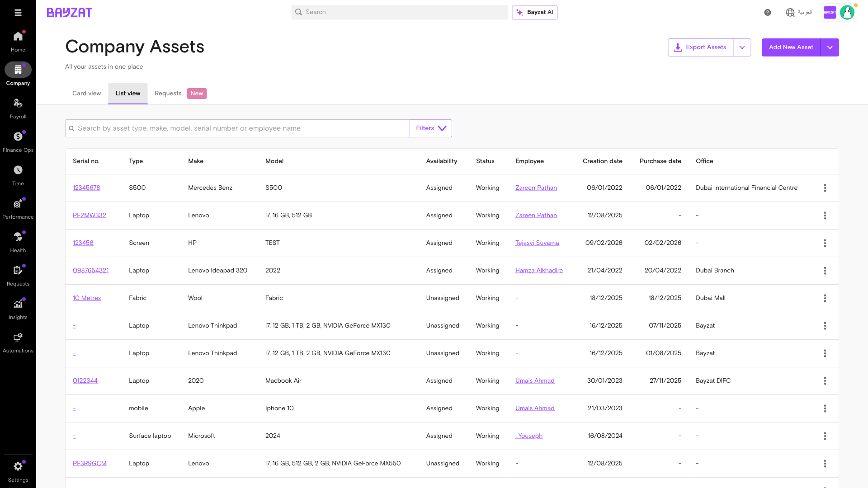Switch language to Arabic
Screen dimensions: 868x488
pyautogui.click(x=799, y=13)
